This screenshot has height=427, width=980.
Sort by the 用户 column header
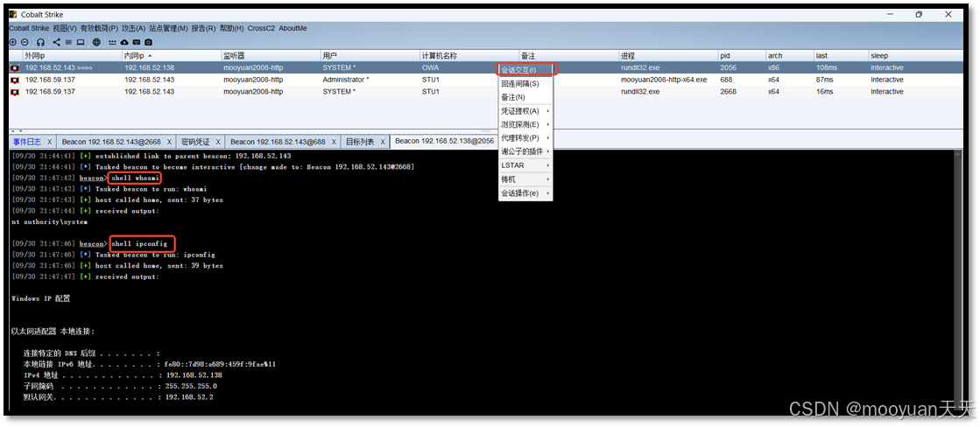pyautogui.click(x=370, y=55)
